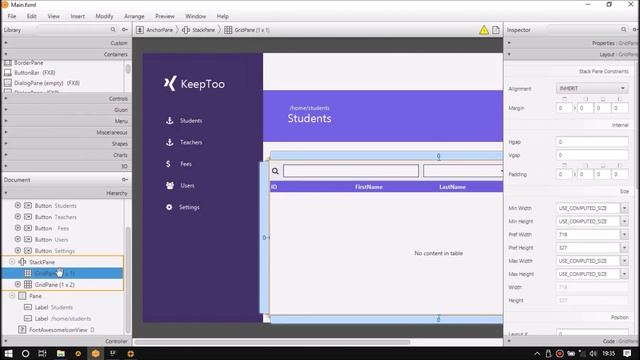Expand the Button Fees hierarchy node
The width and height of the screenshot is (640, 360).
18,228
